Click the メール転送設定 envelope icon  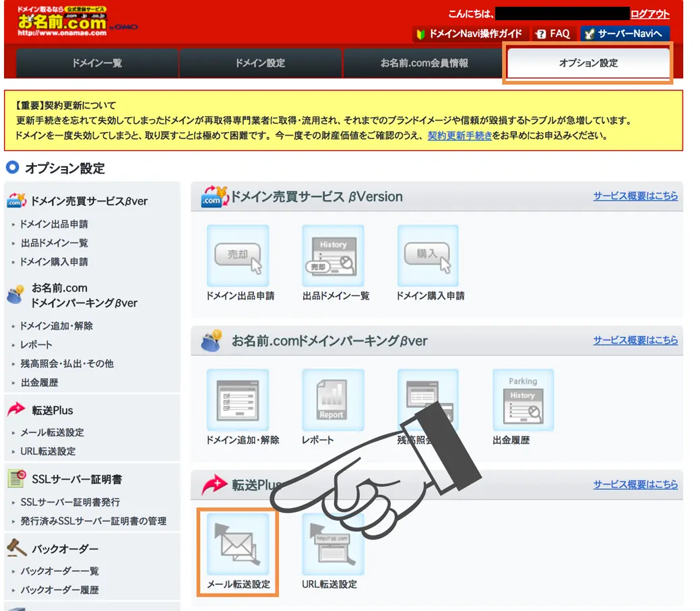point(238,544)
